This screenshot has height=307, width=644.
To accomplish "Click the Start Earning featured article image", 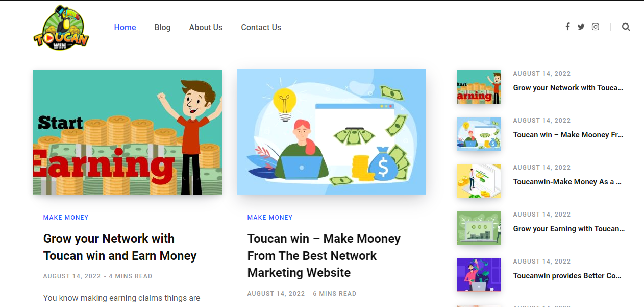I will [x=128, y=132].
